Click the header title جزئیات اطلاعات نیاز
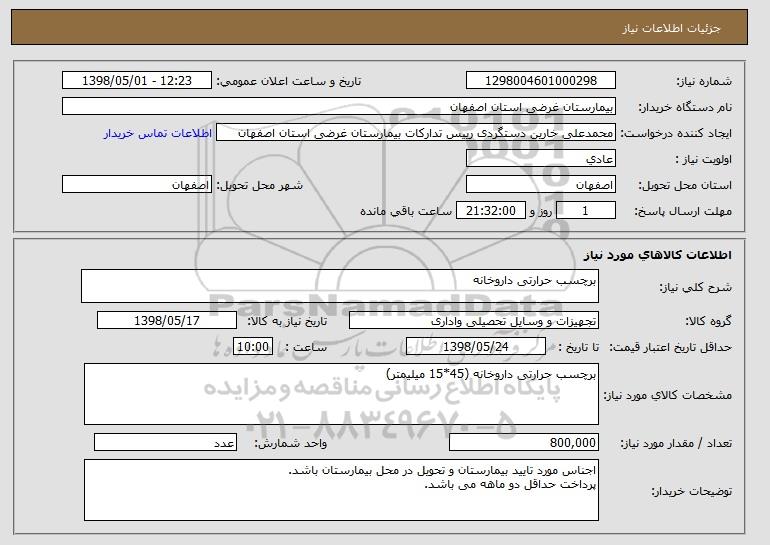The width and height of the screenshot is (770, 545). point(671,28)
